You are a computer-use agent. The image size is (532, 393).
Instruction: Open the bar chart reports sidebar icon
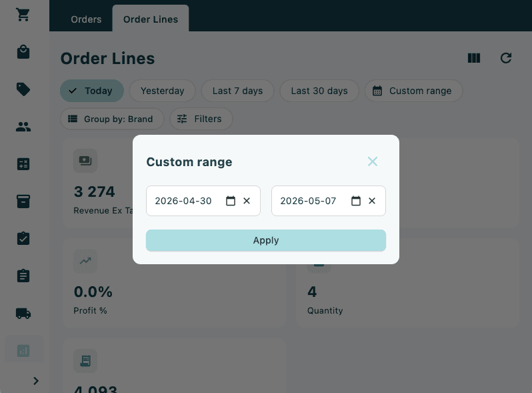pyautogui.click(x=23, y=350)
